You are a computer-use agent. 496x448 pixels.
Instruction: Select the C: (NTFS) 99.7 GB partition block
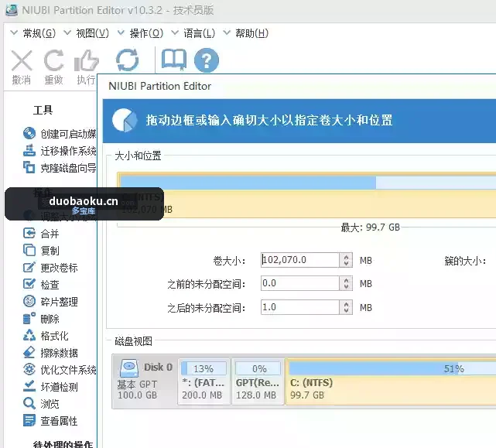[x=391, y=381]
